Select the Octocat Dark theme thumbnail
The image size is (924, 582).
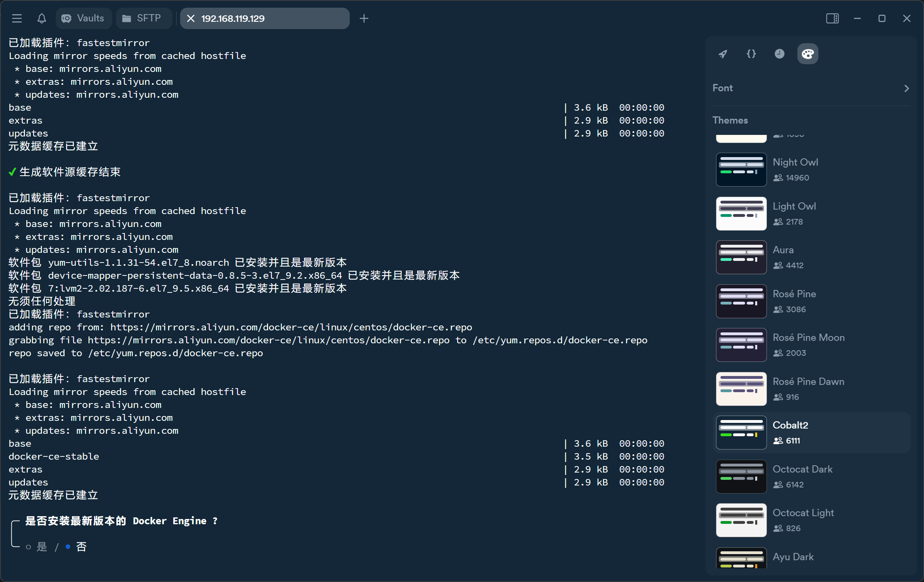(741, 477)
